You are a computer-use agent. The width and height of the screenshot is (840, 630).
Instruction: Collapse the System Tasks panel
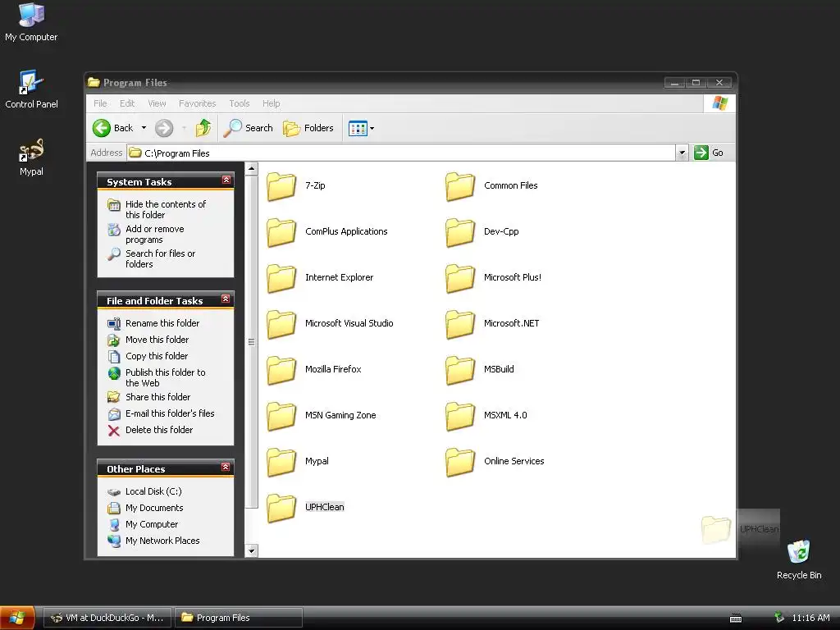[x=226, y=180]
